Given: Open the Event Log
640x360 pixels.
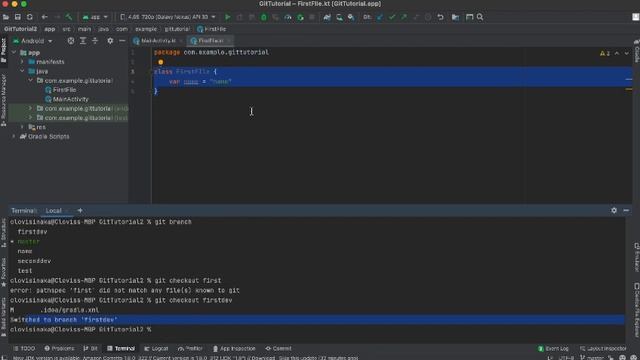Looking at the screenshot, I should point(553,349).
